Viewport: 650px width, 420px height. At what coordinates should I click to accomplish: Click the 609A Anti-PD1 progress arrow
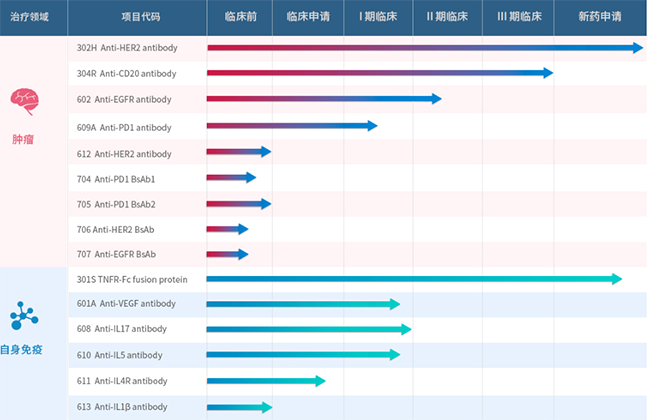(x=292, y=126)
